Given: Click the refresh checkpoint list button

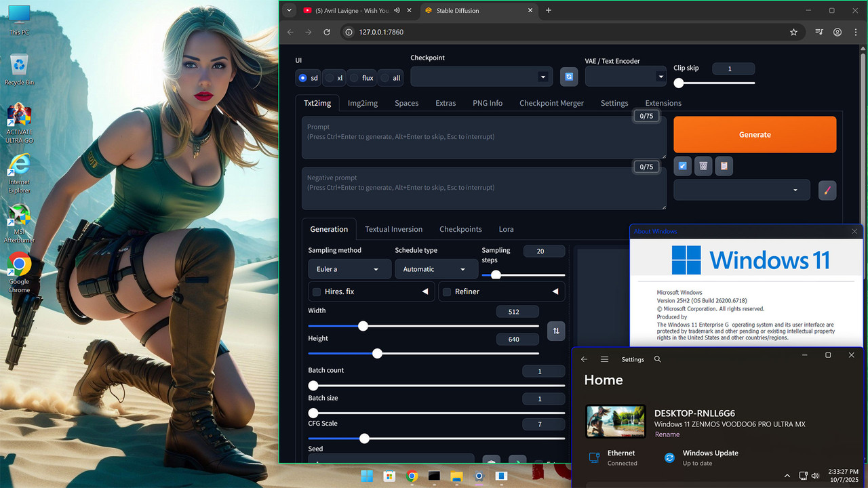Looking at the screenshot, I should 568,77.
